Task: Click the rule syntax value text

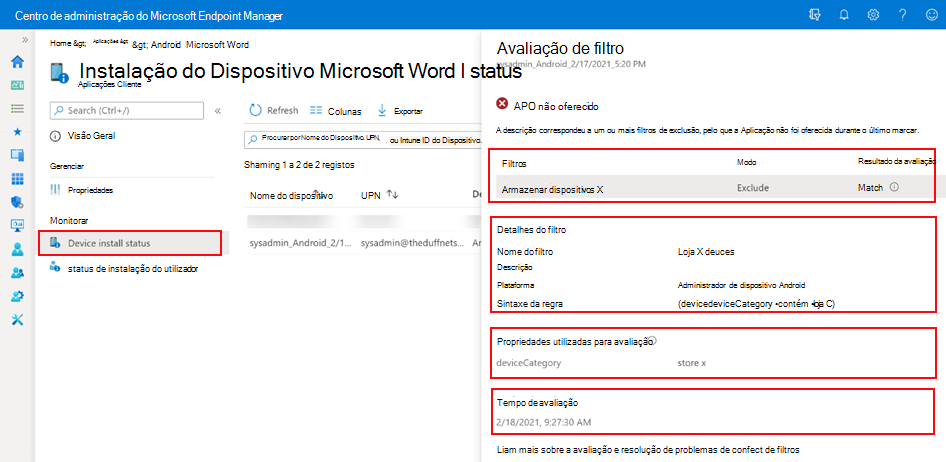Action: pos(757,303)
